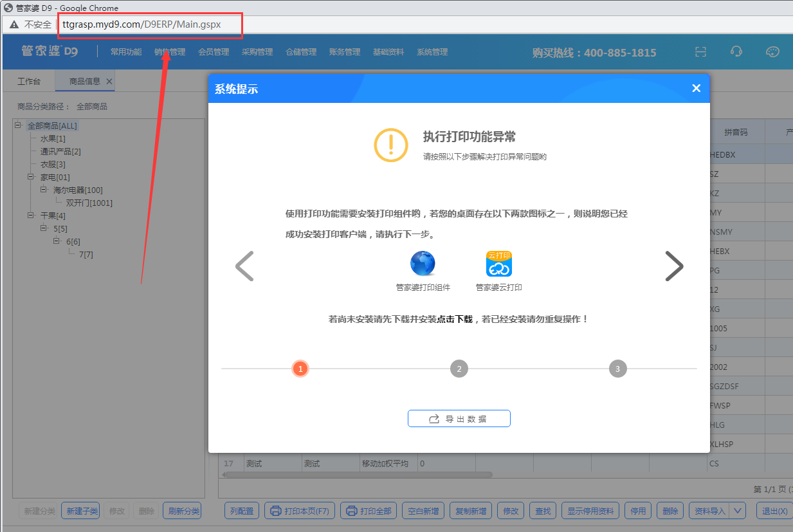This screenshot has height=532, width=793.
Task: Click the 查找 button
Action: pos(543,511)
